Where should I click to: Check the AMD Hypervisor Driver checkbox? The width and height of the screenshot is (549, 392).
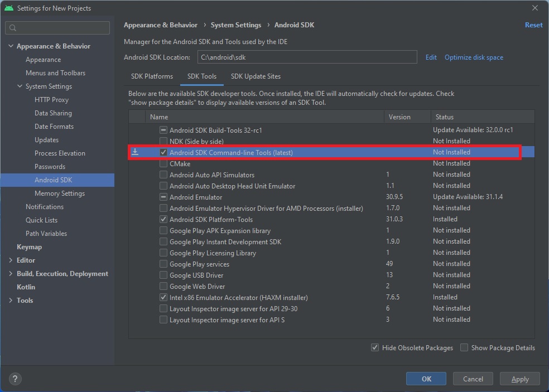click(163, 208)
